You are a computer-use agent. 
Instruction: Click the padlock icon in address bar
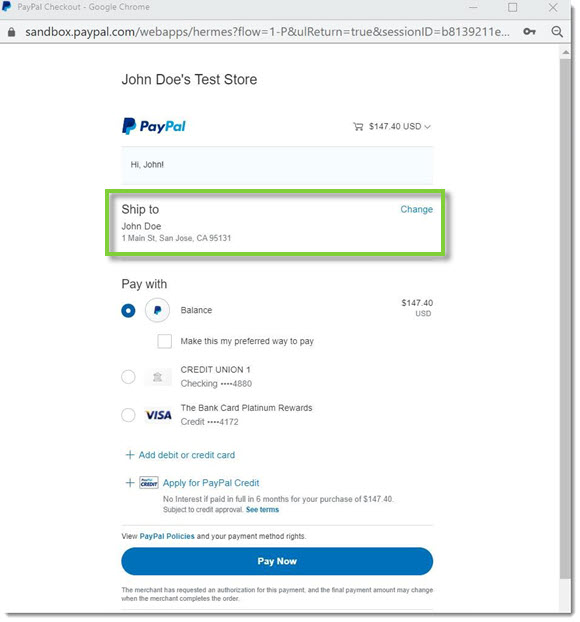[12, 32]
